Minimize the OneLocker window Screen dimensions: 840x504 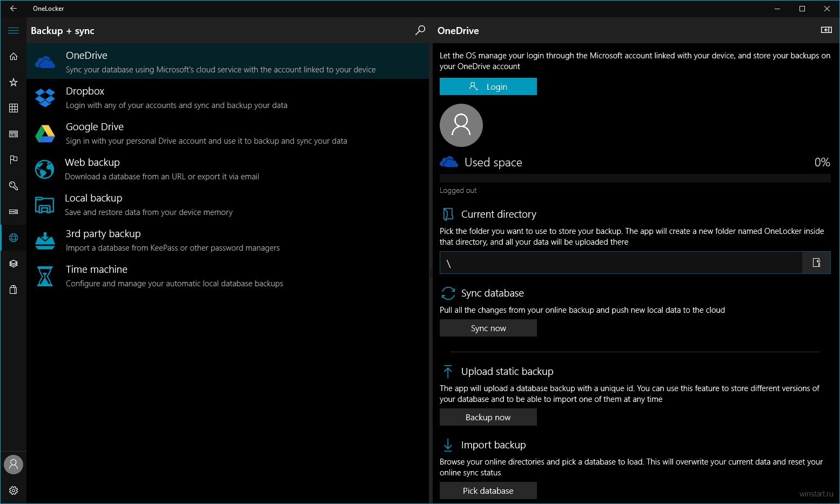(x=777, y=9)
